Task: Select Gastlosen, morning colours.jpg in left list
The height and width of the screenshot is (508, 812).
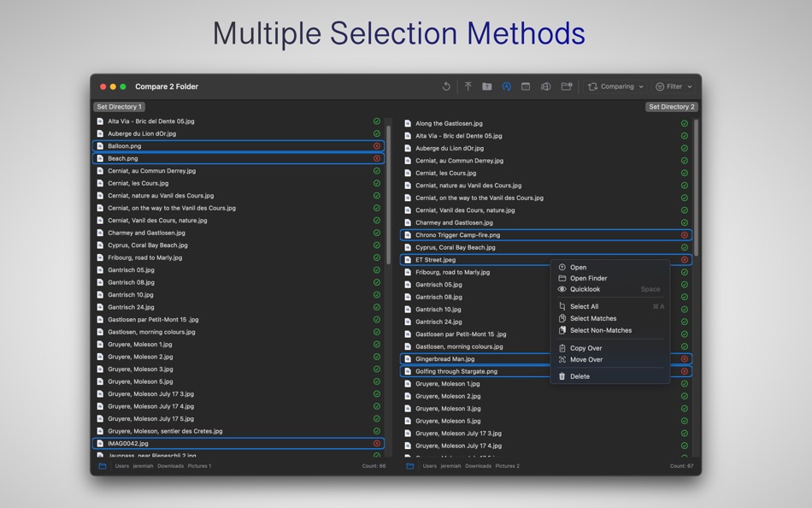Action: (x=238, y=333)
